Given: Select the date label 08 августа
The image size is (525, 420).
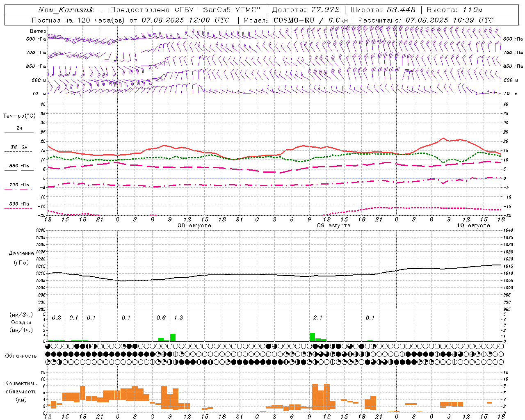Looking at the screenshot, I should coord(194,226).
